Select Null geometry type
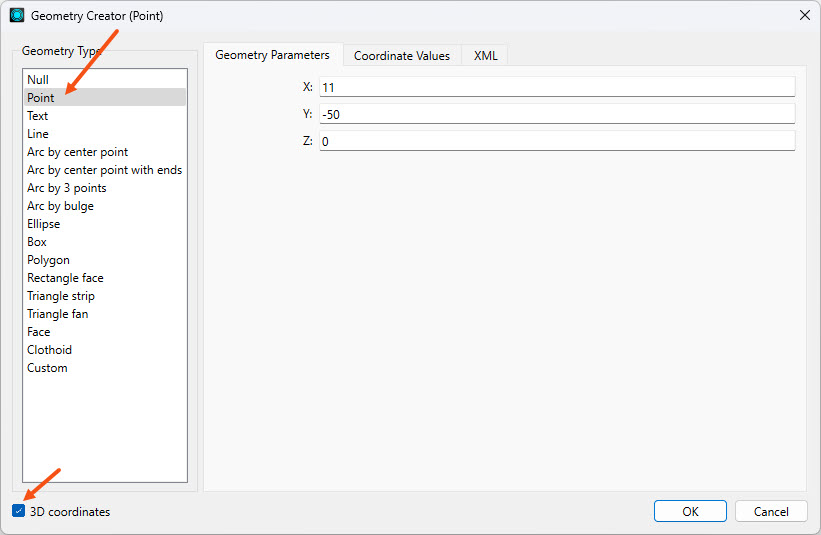The image size is (821, 535). pos(105,80)
